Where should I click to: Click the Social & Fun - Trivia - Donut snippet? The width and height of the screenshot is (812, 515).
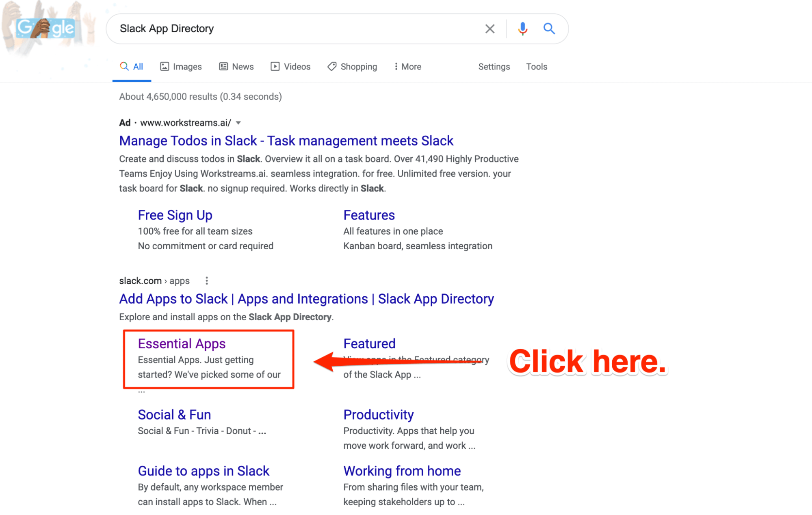(x=202, y=431)
